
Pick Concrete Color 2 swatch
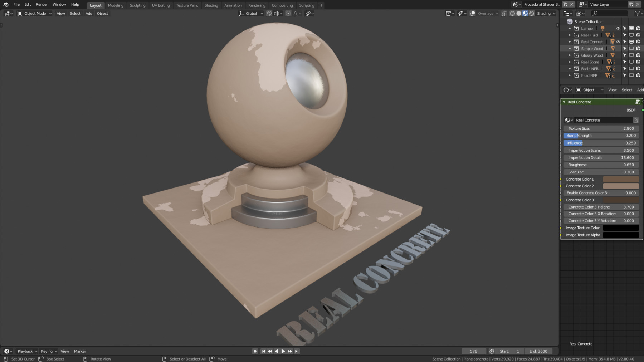point(620,186)
